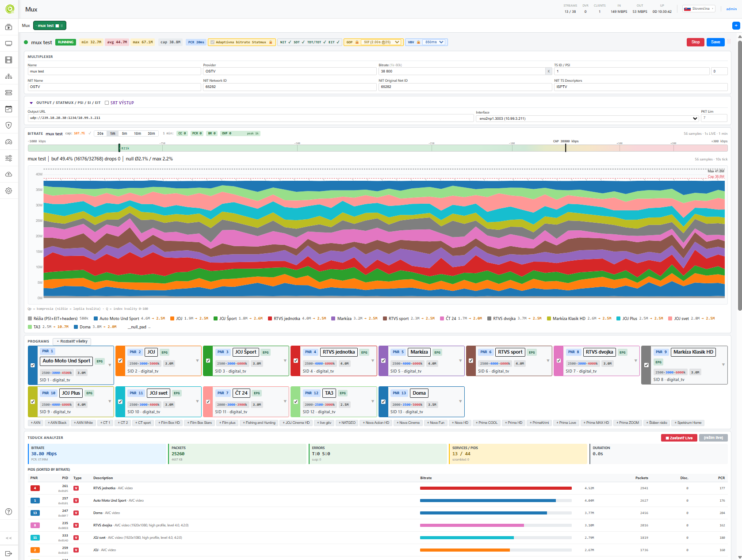This screenshot has width=742, height=560.
Task: Open the Slovenčina language selector
Action: tap(699, 9)
